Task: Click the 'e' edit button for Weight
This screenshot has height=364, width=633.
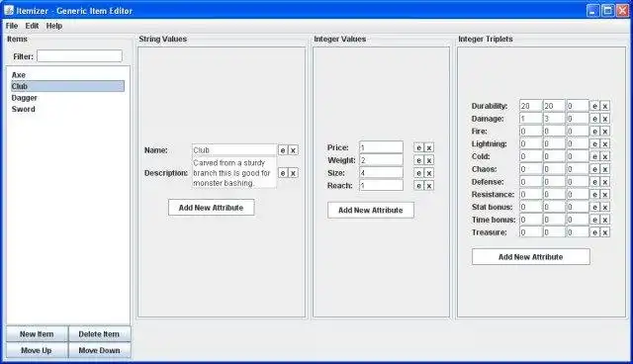Action: tap(418, 160)
